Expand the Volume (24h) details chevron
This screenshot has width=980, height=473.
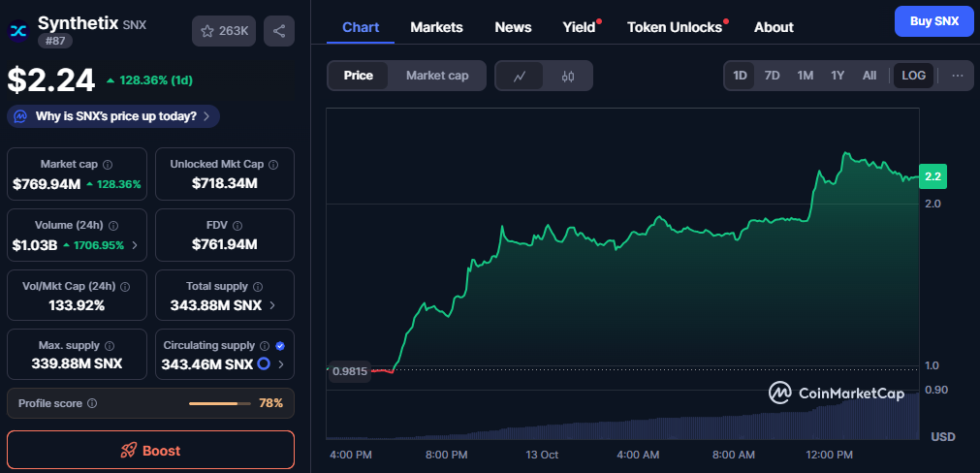pyautogui.click(x=135, y=245)
